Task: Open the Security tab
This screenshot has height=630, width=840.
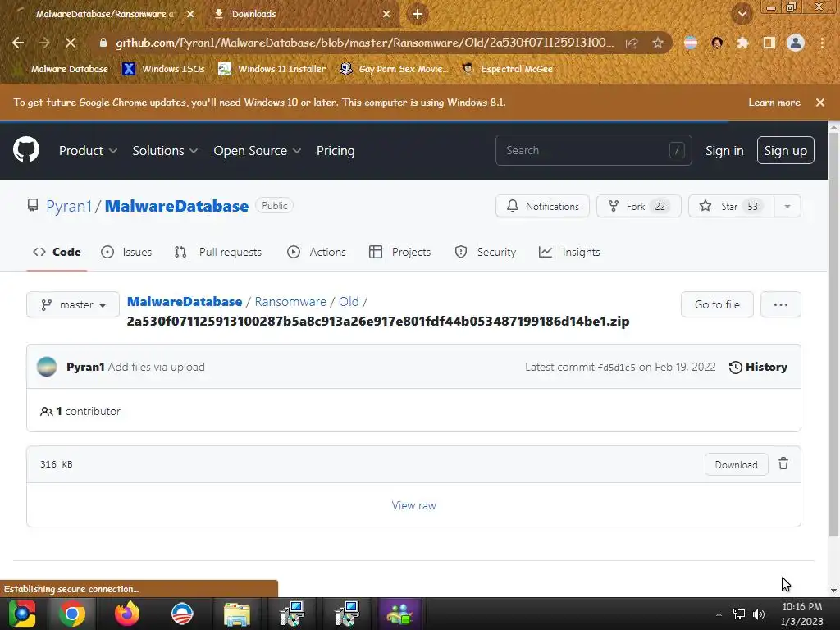Action: click(x=486, y=252)
